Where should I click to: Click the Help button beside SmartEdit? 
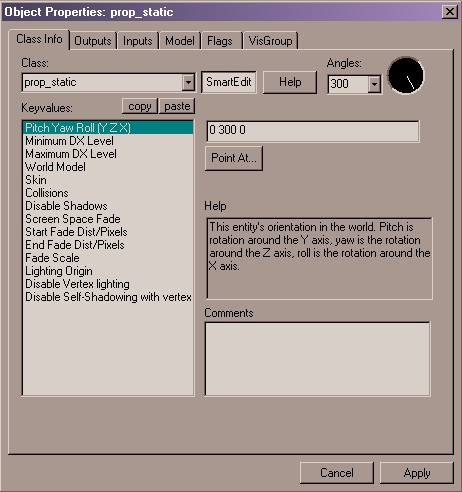pos(290,82)
